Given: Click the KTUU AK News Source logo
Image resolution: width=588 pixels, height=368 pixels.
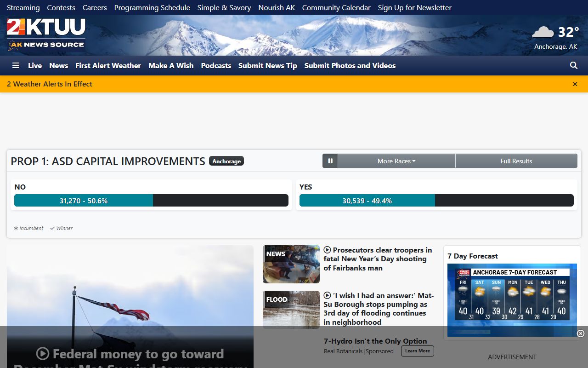Looking at the screenshot, I should click(46, 34).
